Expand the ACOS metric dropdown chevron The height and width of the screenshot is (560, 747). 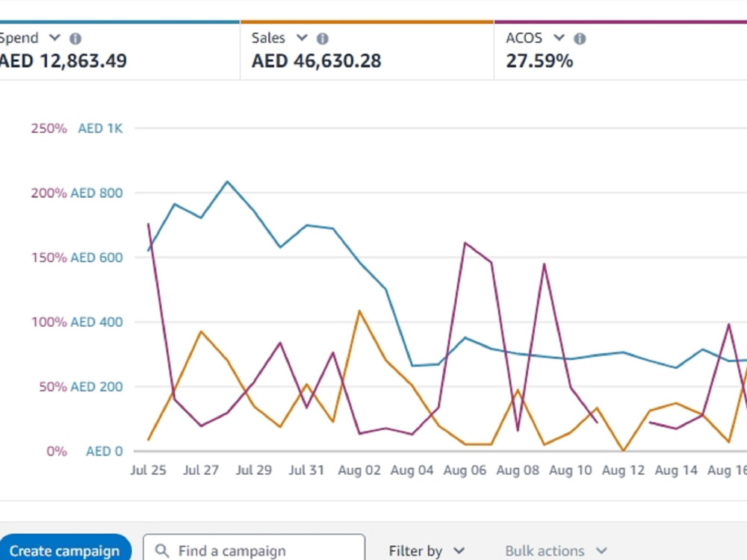tap(559, 37)
